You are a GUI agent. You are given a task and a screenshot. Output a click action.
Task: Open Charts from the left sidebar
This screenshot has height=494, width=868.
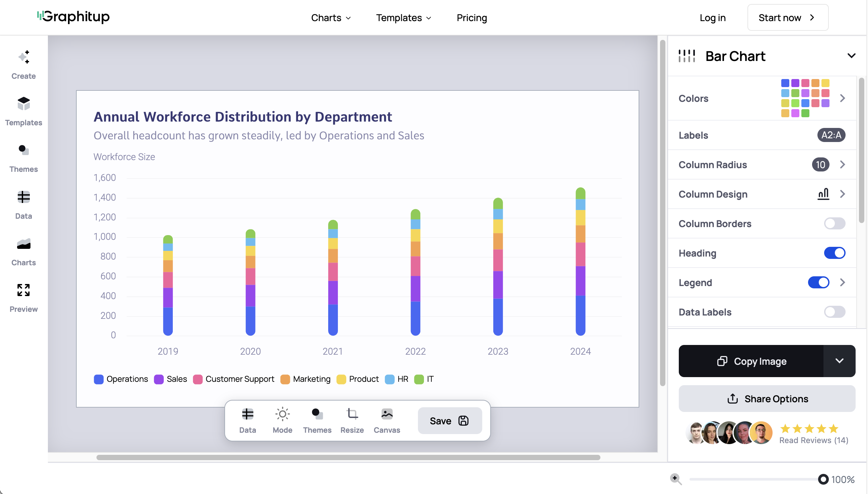pos(23,250)
